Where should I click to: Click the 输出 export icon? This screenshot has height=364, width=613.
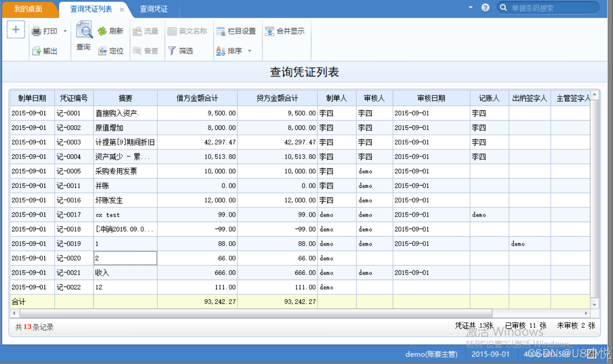36,51
